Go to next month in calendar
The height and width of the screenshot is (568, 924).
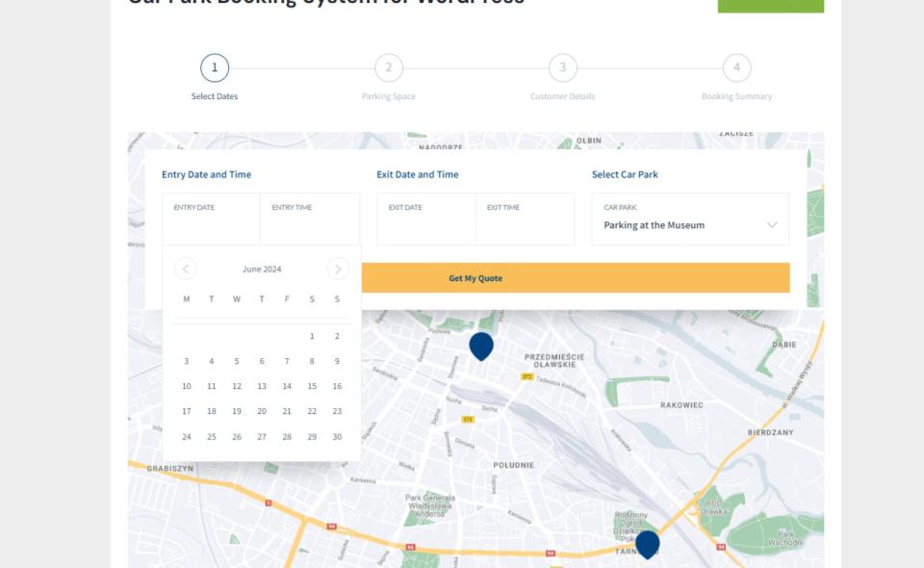pos(338,269)
